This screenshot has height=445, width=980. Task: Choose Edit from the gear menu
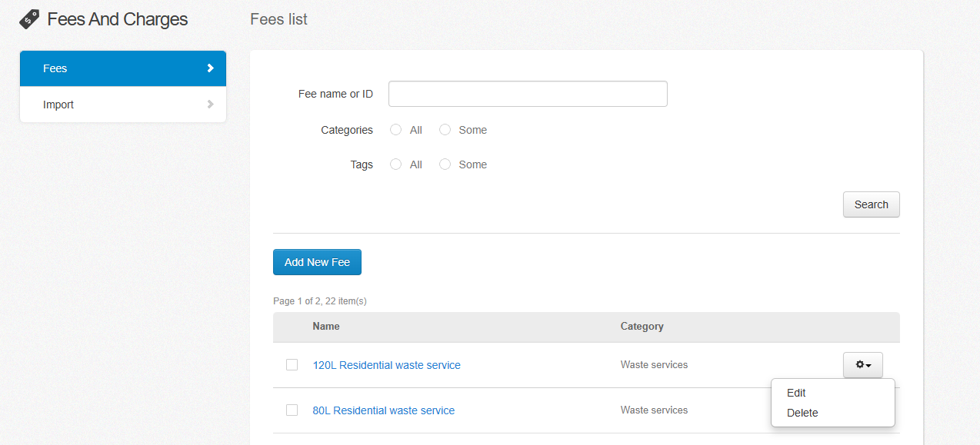coord(796,393)
